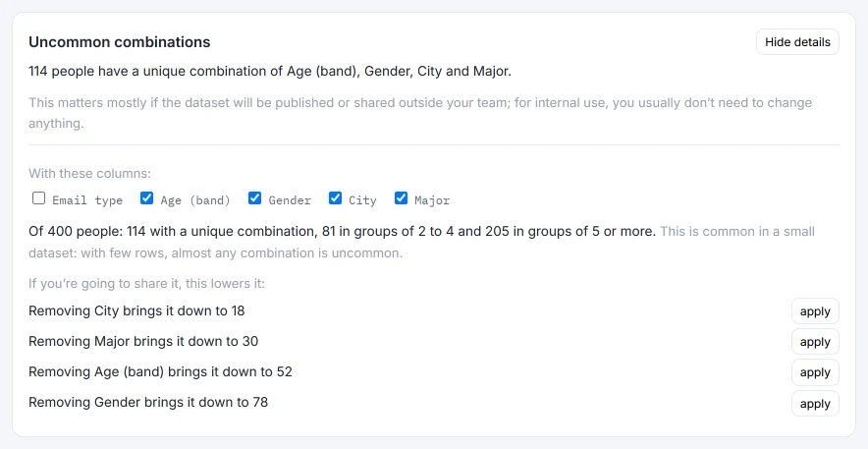The image size is (868, 449).
Task: Click the "114 people have a unique combination" sentence
Action: [x=270, y=72]
